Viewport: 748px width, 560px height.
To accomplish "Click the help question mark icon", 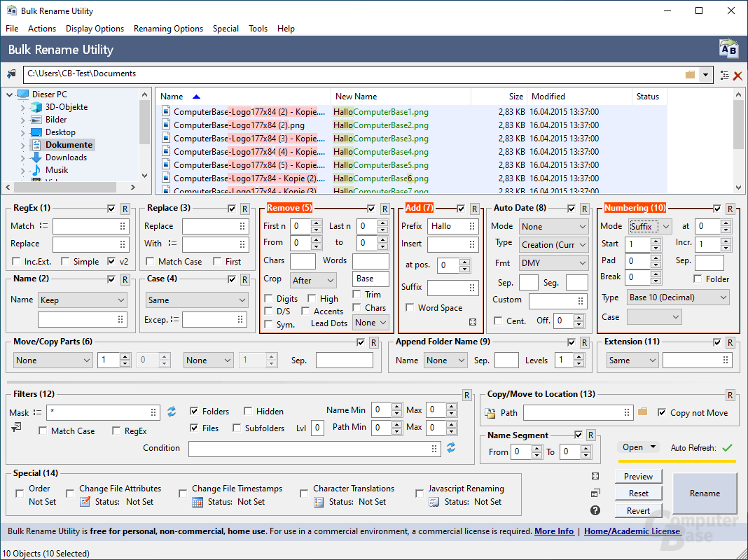I will pyautogui.click(x=595, y=510).
